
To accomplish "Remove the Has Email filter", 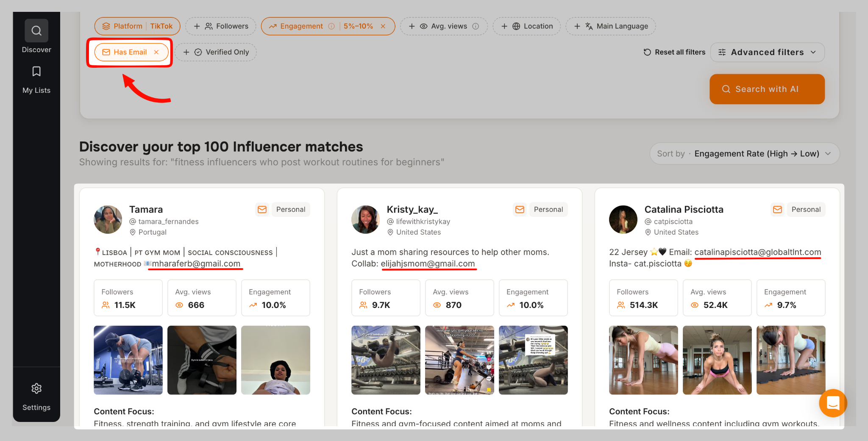I will point(156,52).
